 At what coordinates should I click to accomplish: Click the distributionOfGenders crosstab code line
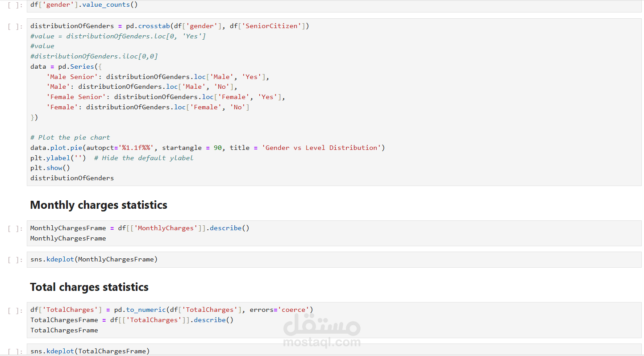(x=170, y=26)
